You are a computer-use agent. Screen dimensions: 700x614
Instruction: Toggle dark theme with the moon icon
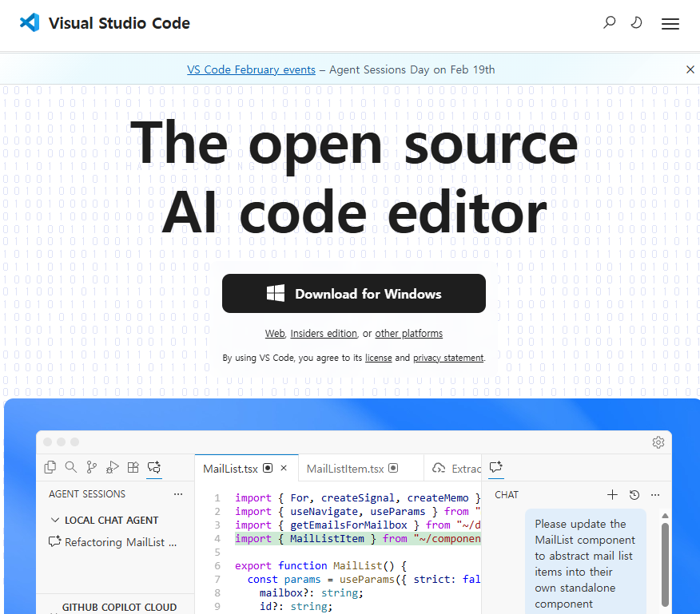(636, 22)
